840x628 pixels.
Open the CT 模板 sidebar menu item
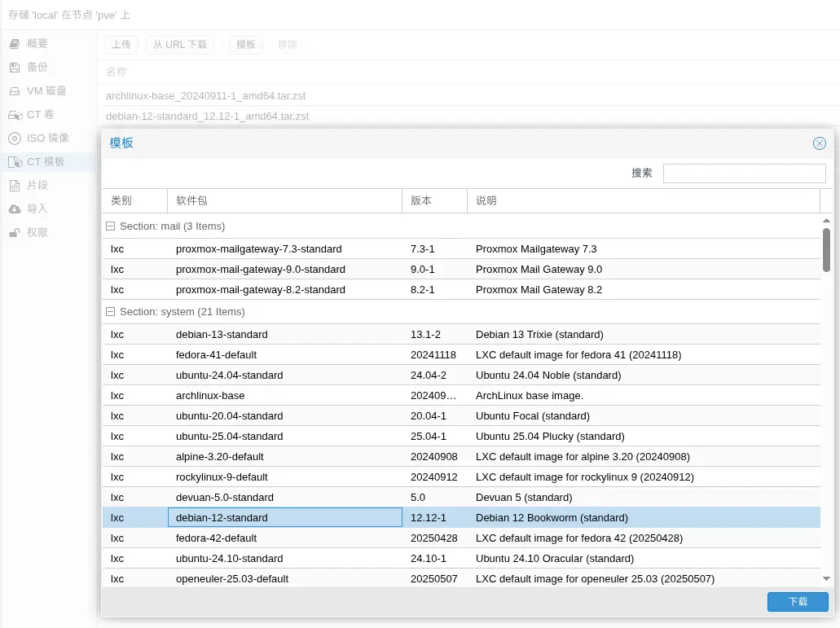pos(46,162)
